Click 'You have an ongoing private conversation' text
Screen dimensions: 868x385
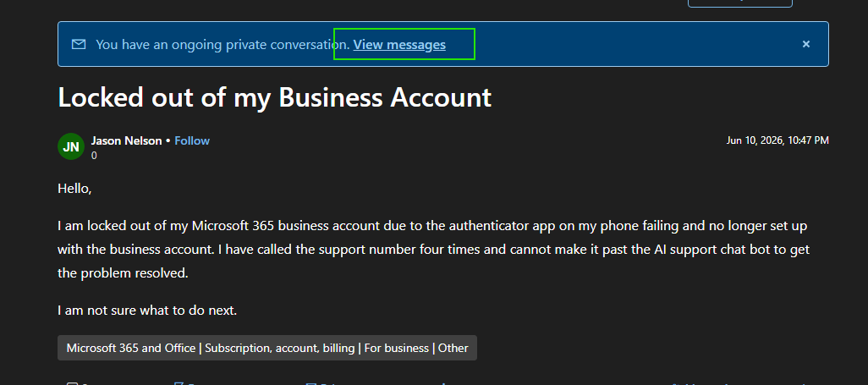222,44
